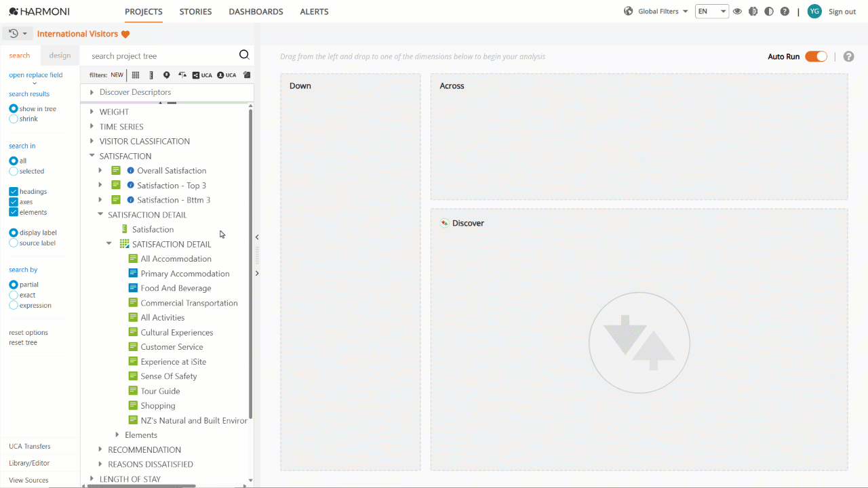The image size is (868, 488).
Task: Click the collapse left panel arrow
Action: [x=257, y=237]
